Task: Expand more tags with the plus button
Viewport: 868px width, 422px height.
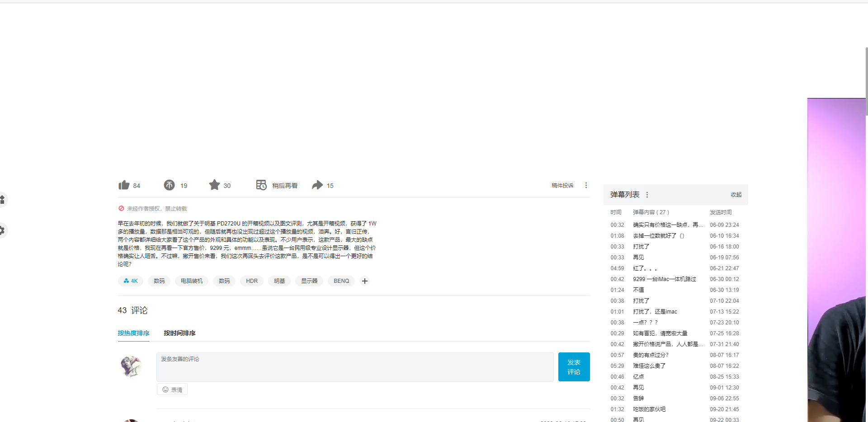Action: click(x=365, y=281)
